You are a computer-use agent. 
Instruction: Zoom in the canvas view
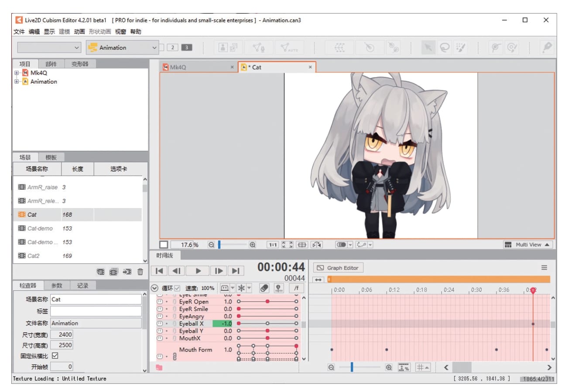(252, 245)
